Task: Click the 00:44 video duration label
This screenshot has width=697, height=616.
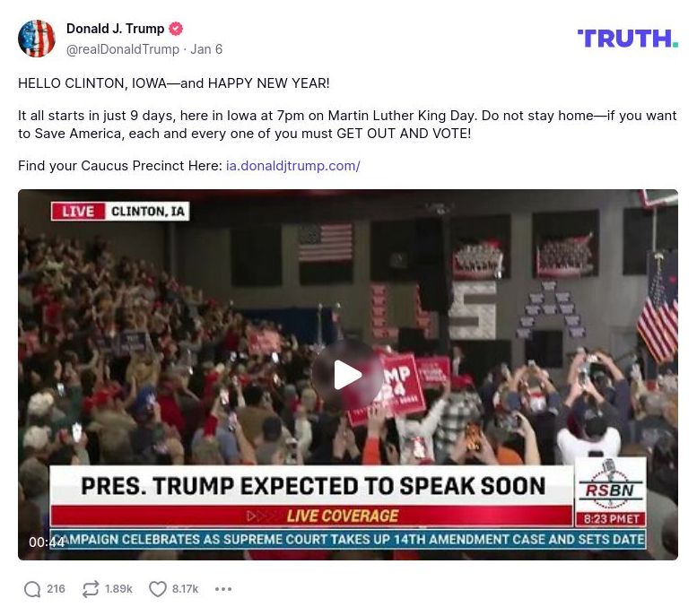Action: point(47,542)
